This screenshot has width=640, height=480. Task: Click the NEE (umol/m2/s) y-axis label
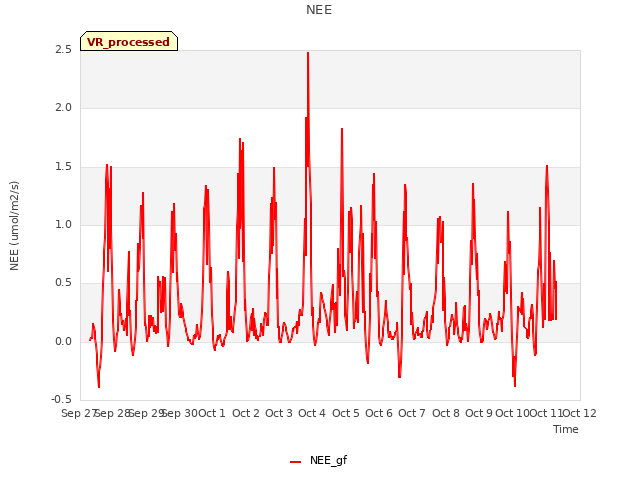(x=14, y=226)
